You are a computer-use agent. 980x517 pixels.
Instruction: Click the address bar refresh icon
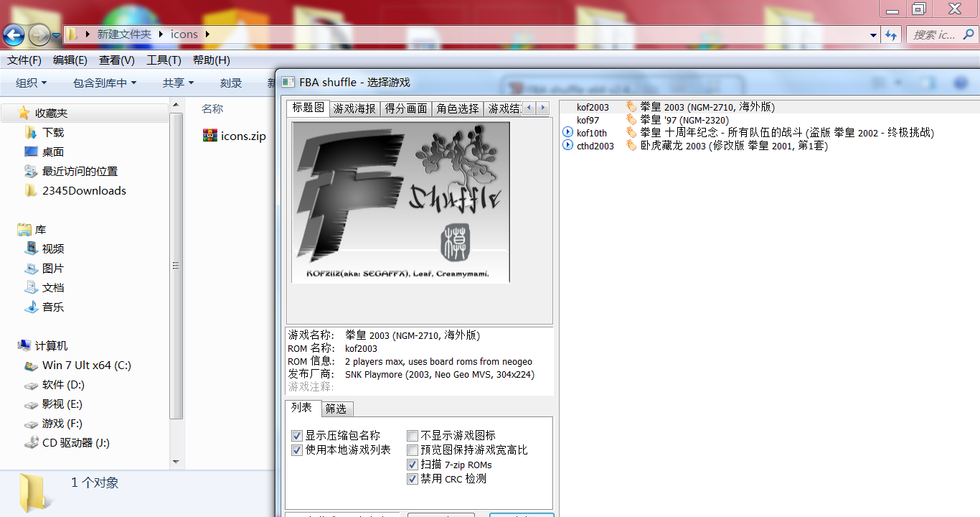[891, 34]
